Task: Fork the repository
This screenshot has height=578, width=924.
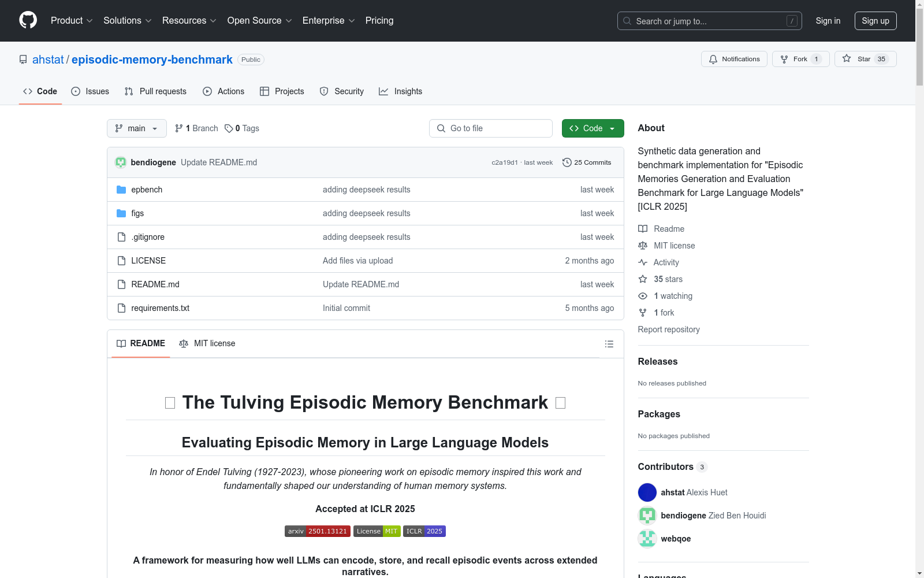Action: [x=800, y=59]
